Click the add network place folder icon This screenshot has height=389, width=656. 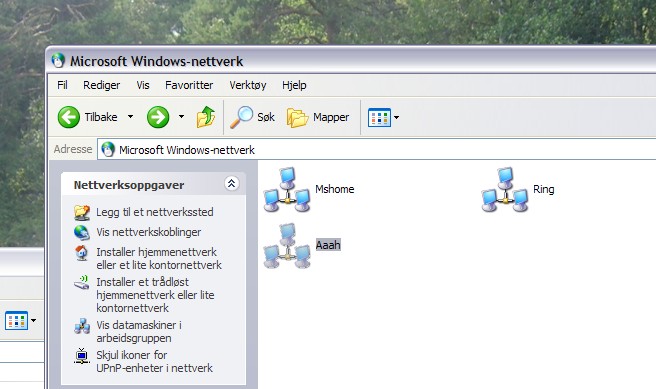pos(82,212)
